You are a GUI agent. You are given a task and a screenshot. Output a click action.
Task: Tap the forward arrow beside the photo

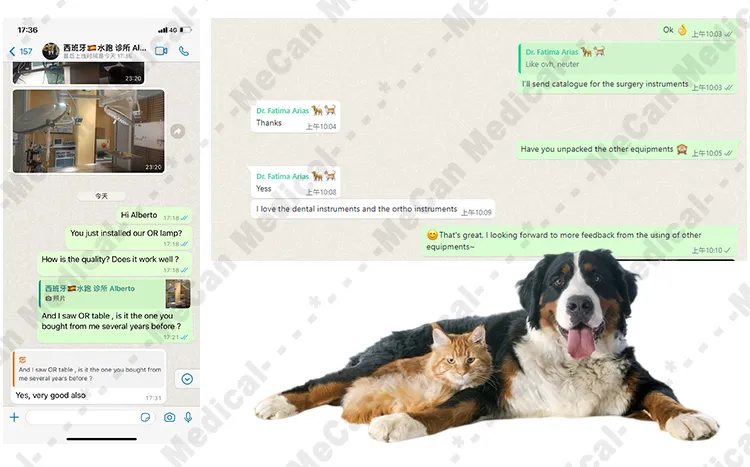(x=177, y=131)
